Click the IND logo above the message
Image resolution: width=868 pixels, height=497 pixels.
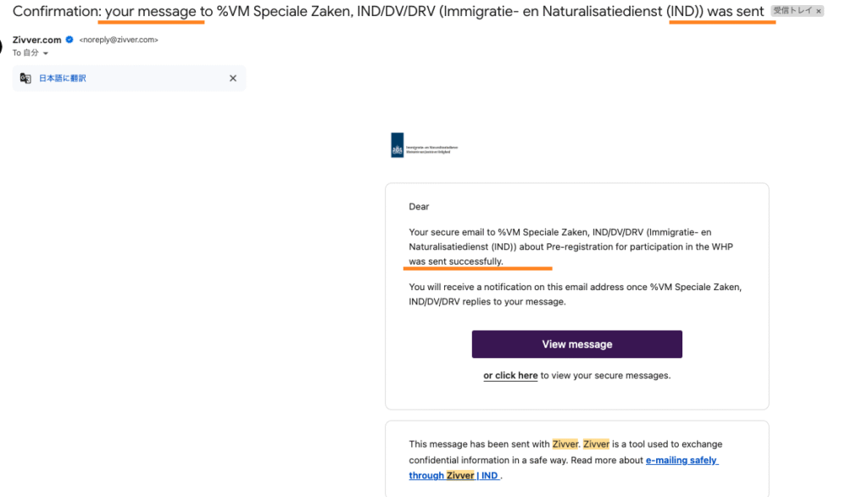click(425, 145)
